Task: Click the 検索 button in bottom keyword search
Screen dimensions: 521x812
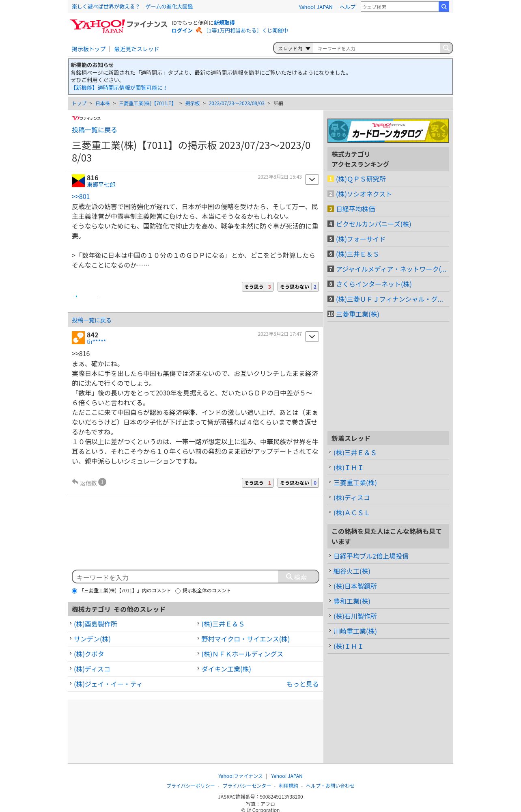Action: [x=298, y=577]
